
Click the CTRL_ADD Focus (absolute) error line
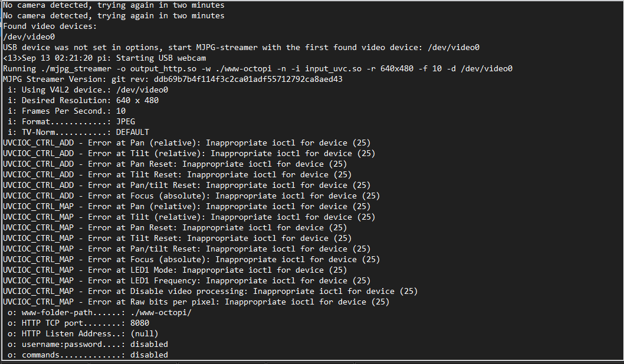point(192,196)
